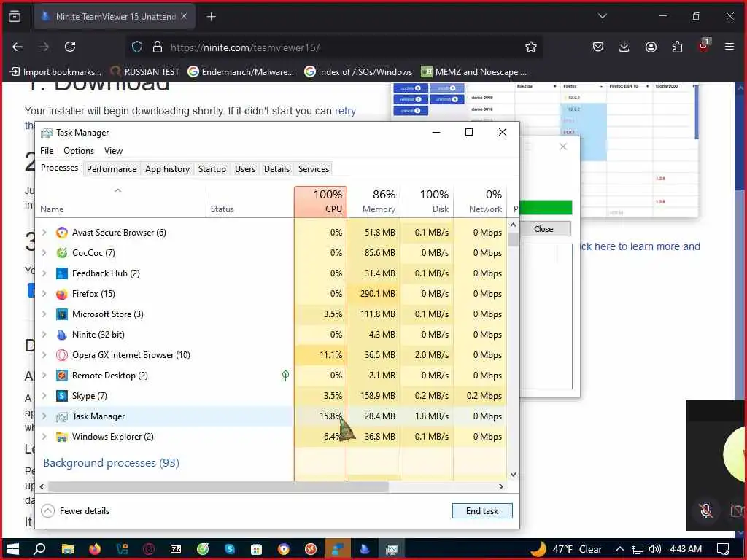Switch to the Performance tab
Viewport: 747px width, 560px height.
[x=112, y=169]
